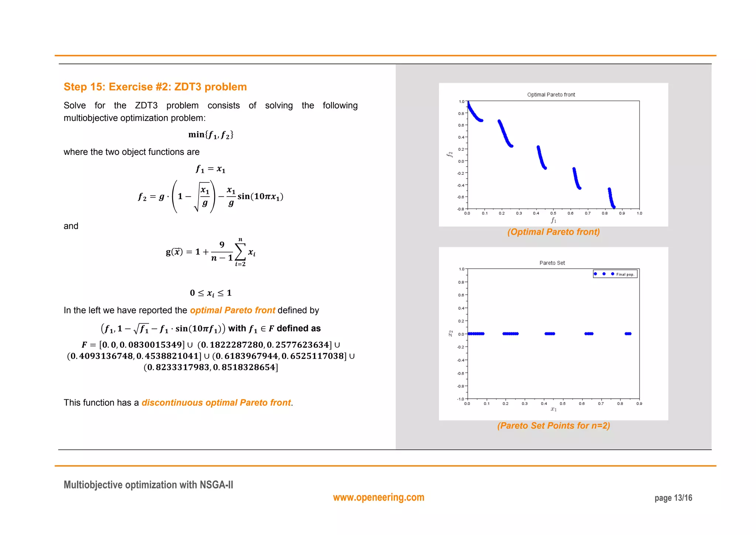
Task: Click the Multiobjective optimization with NSGA-II footer
Action: pyautogui.click(x=148, y=485)
